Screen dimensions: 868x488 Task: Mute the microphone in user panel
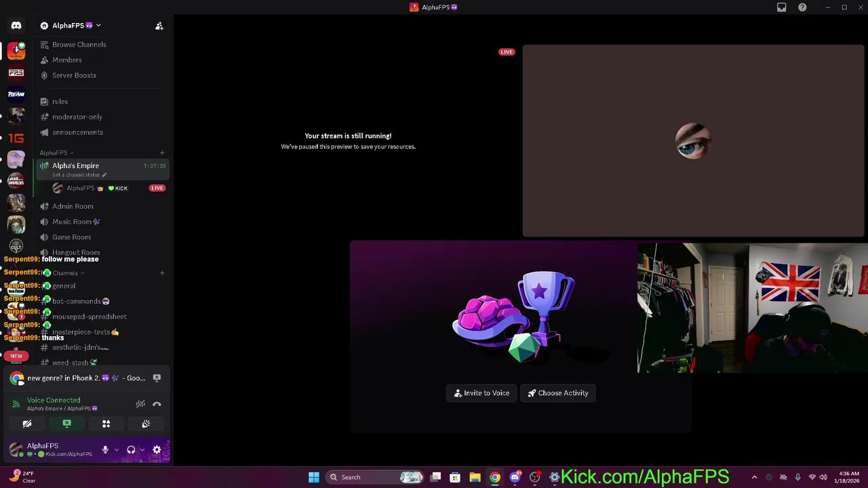[105, 449]
